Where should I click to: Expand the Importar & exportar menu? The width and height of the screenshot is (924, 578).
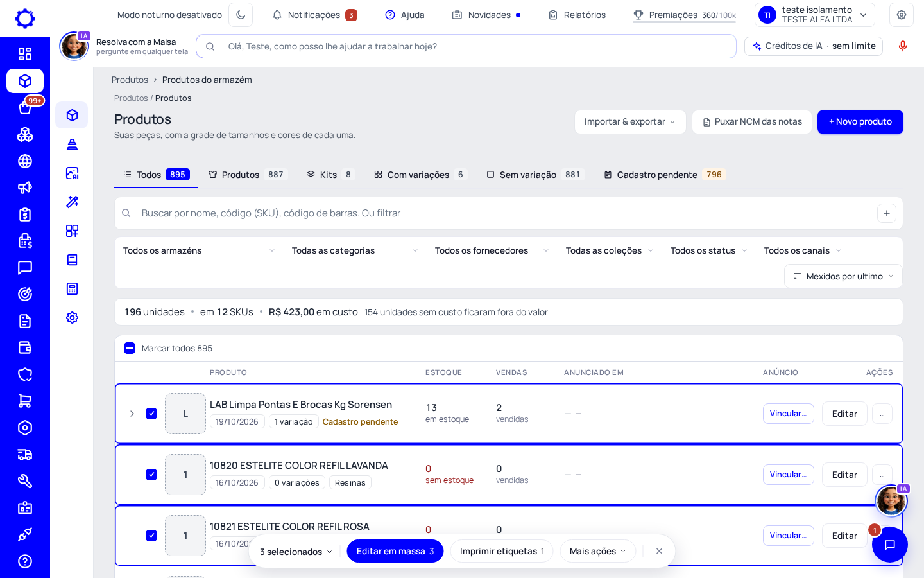630,122
